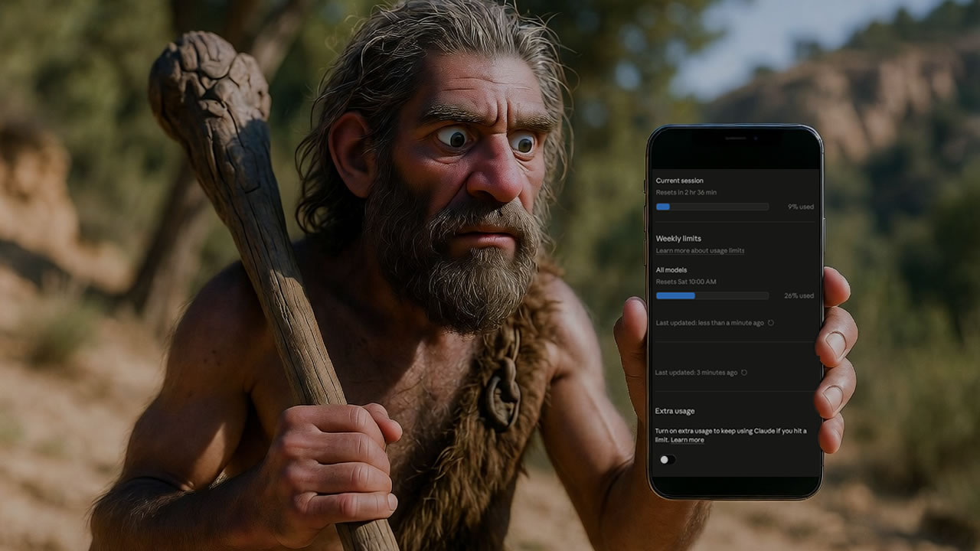This screenshot has width=980, height=551.
Task: Click 'Resets Sat 10:00 AM' text
Action: (x=686, y=282)
